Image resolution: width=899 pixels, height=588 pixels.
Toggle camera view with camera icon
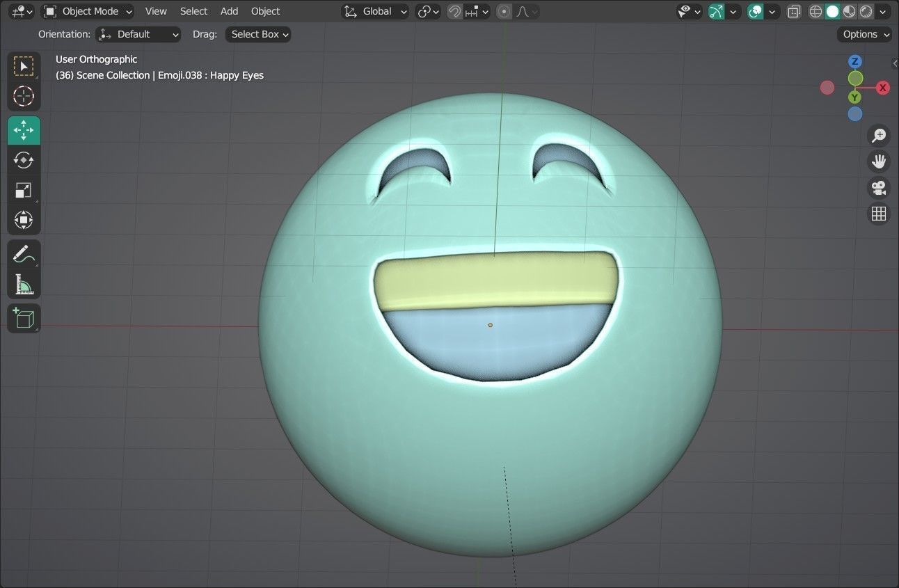point(879,188)
